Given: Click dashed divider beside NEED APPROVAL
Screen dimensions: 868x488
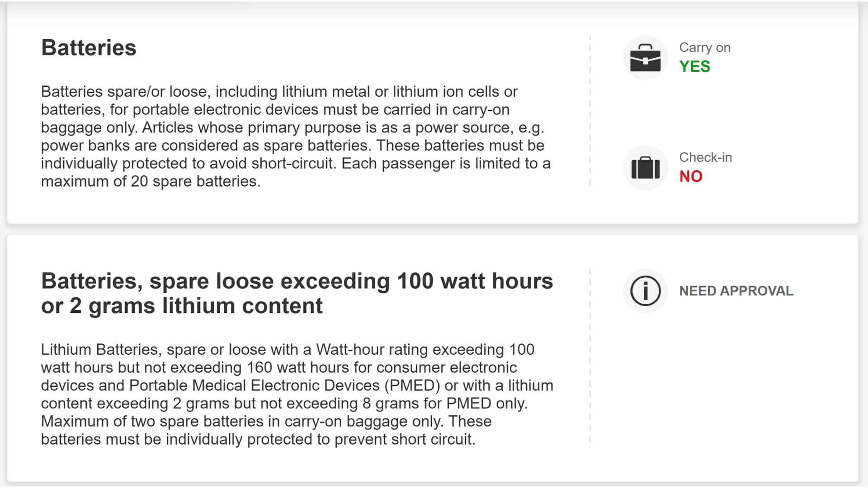Looking at the screenshot, I should coord(590,358).
